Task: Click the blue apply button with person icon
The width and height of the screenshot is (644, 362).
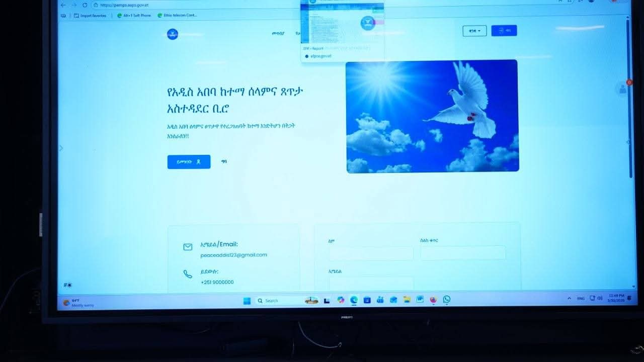Action: (x=189, y=162)
